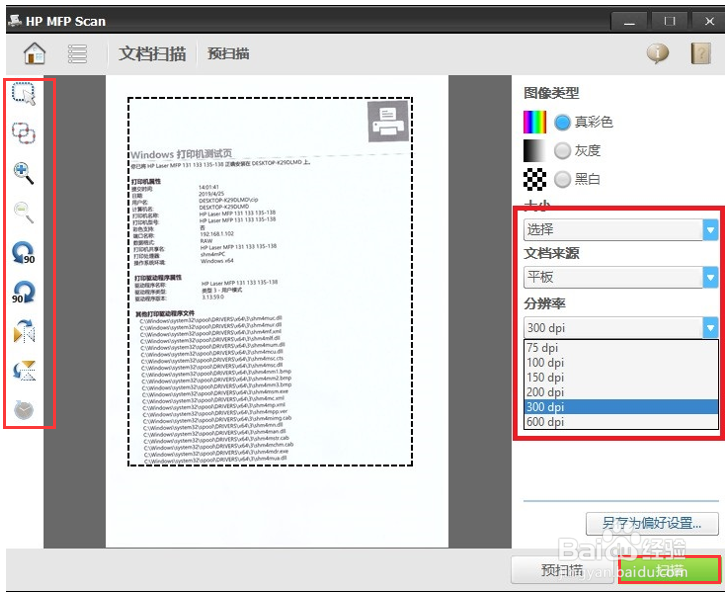Choose highlighted 300 dpi option
727x597 pixels.
point(621,407)
